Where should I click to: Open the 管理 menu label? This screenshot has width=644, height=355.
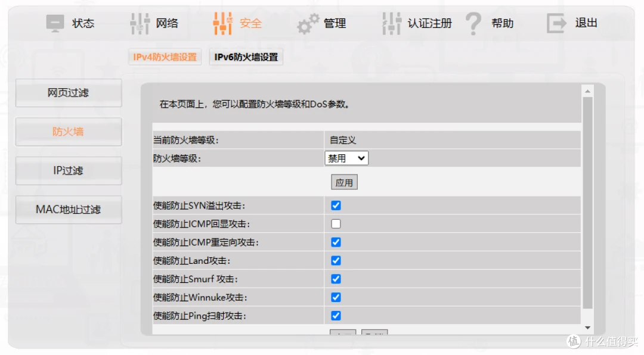coord(335,23)
